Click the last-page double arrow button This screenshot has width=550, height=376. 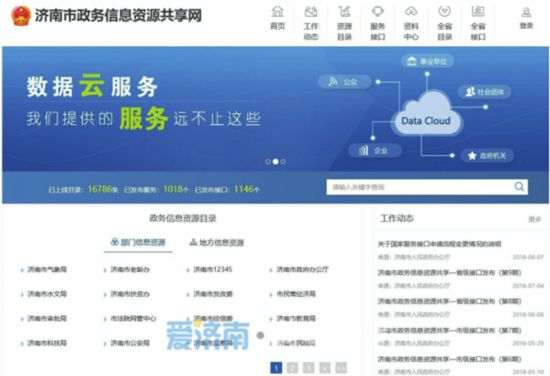pos(341,368)
